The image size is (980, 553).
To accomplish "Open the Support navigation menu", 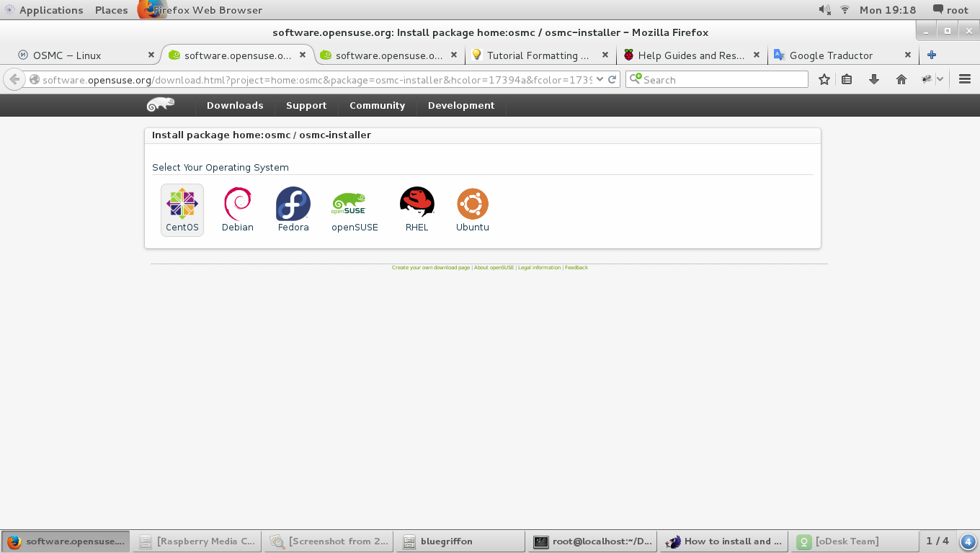I will [306, 105].
